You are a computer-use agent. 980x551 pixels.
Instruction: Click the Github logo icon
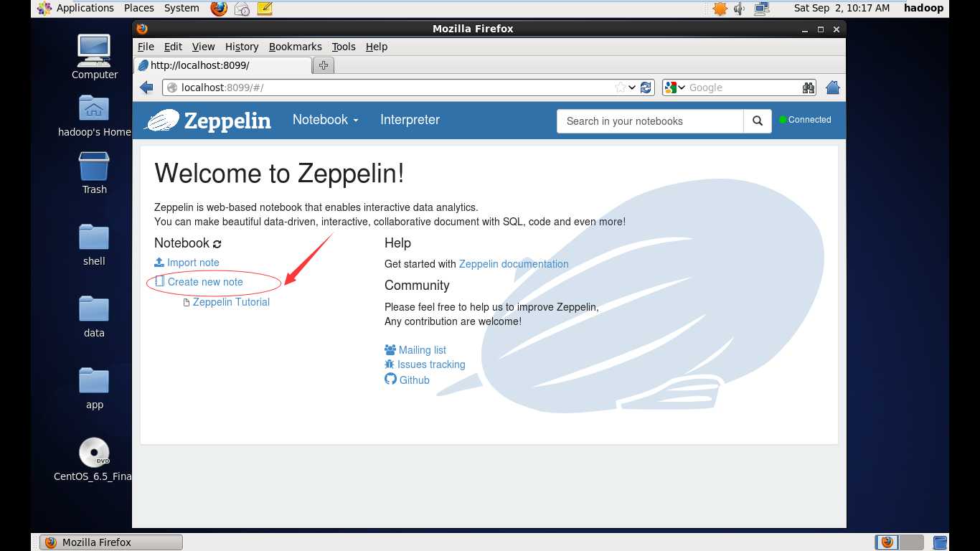pyautogui.click(x=390, y=379)
